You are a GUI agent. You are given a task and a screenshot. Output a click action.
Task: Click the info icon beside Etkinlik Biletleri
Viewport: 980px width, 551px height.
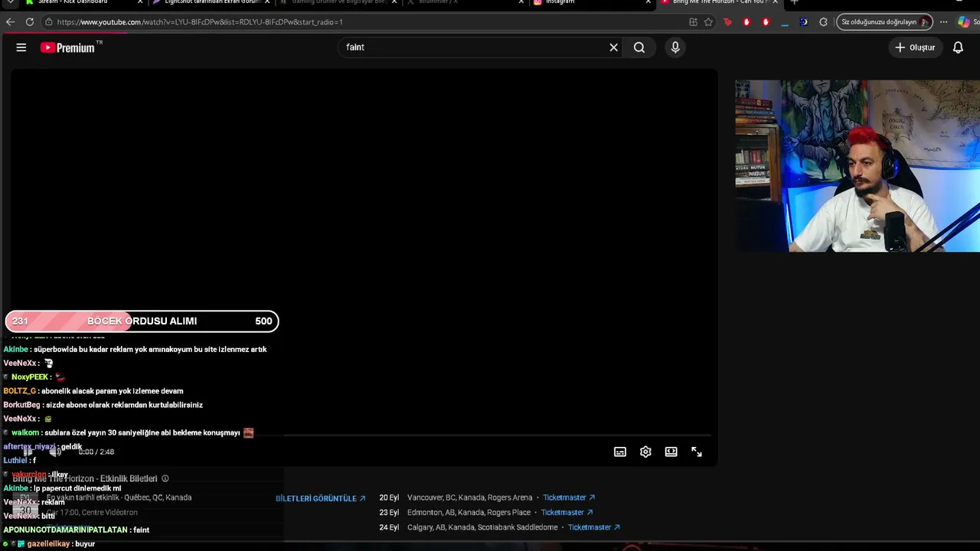pyautogui.click(x=165, y=479)
